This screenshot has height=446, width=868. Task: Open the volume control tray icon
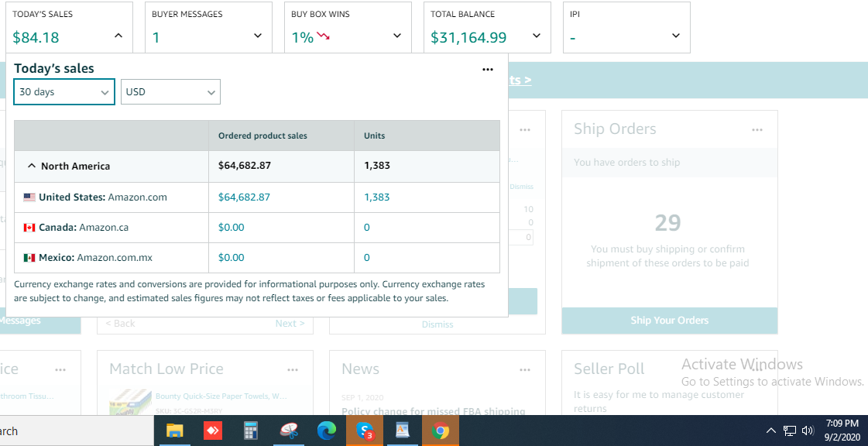(x=808, y=431)
